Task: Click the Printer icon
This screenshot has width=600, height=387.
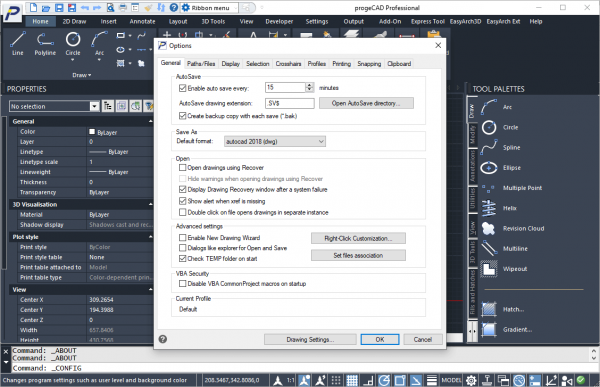Action: tap(123, 7)
